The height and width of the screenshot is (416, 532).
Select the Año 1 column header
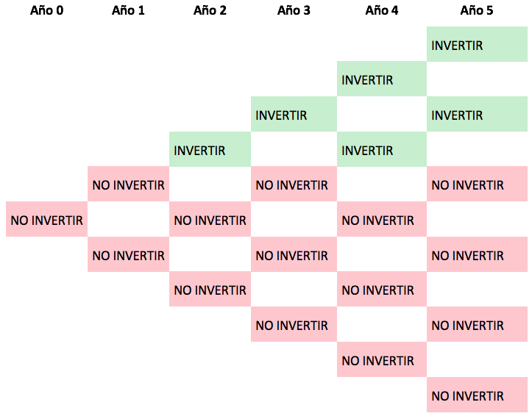click(x=128, y=10)
